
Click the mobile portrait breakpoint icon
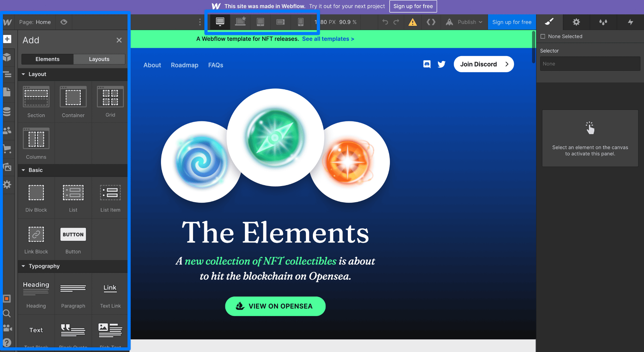(x=301, y=21)
